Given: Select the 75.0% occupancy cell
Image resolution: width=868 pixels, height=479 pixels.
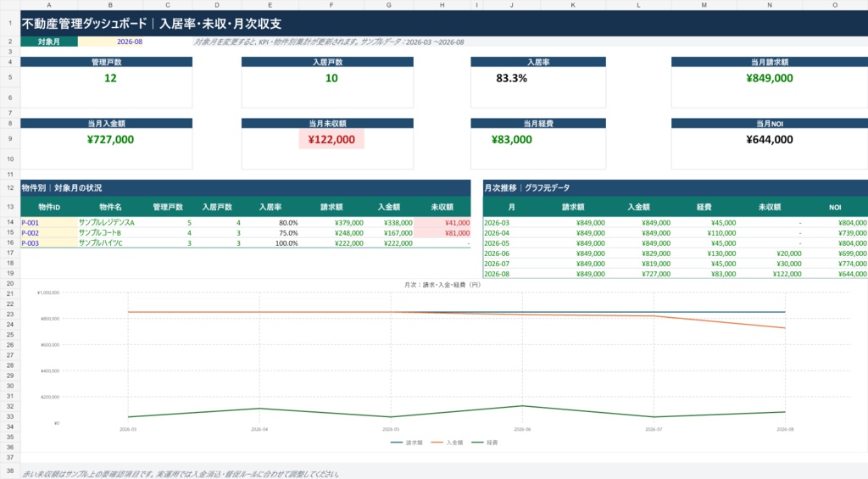Looking at the screenshot, I should coord(270,233).
